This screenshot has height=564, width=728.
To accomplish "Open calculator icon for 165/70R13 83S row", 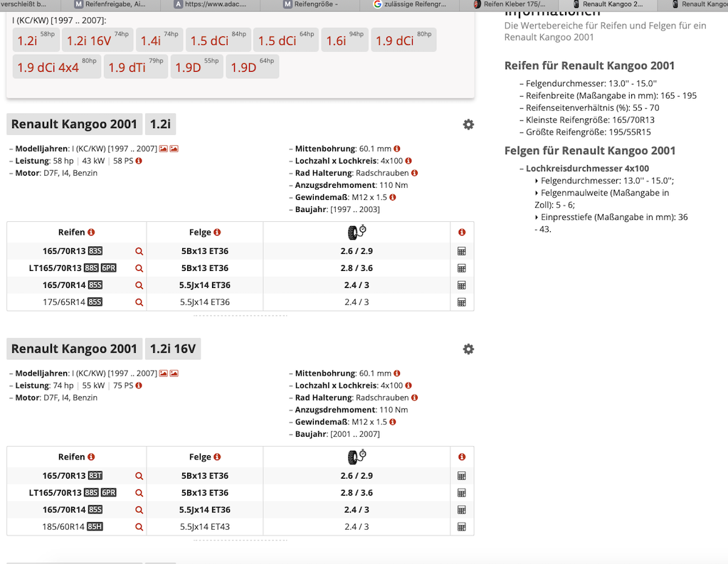I will coord(462,252).
